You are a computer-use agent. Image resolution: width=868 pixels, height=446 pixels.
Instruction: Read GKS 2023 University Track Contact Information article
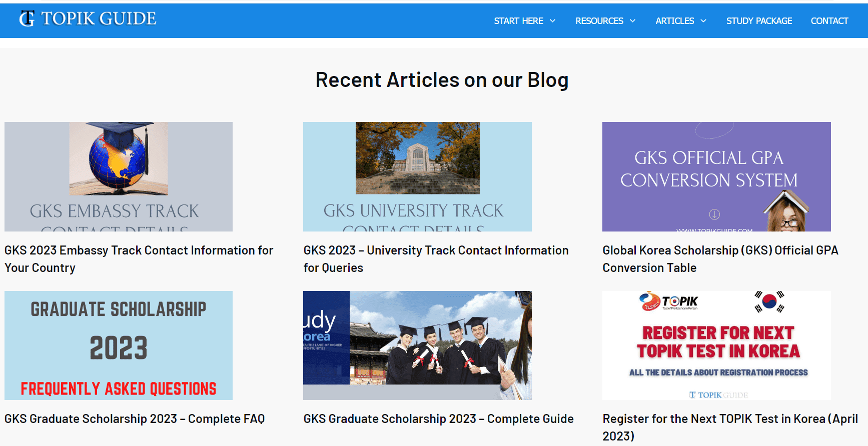coord(436,259)
